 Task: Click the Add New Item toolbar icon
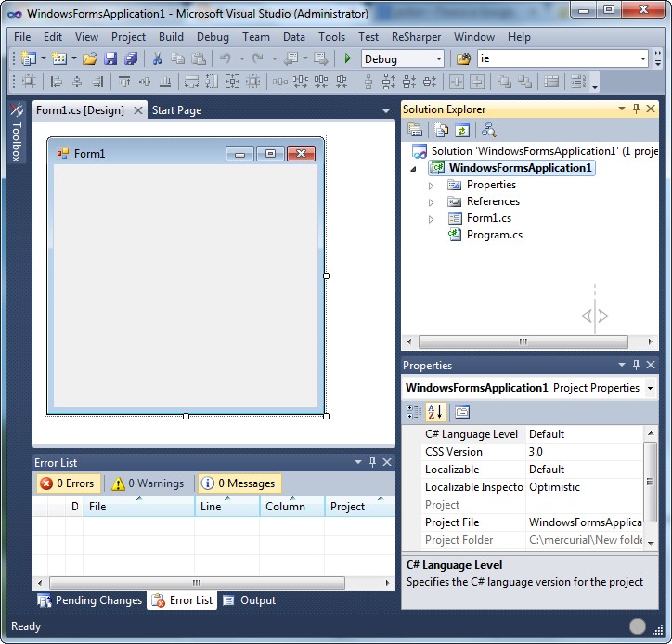tap(59, 58)
